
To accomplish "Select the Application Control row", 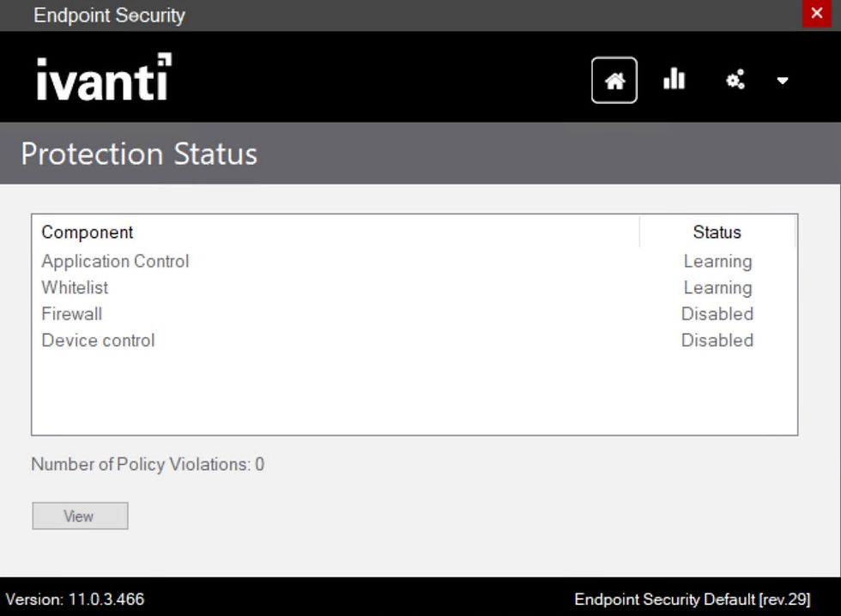I will pyautogui.click(x=414, y=261).
